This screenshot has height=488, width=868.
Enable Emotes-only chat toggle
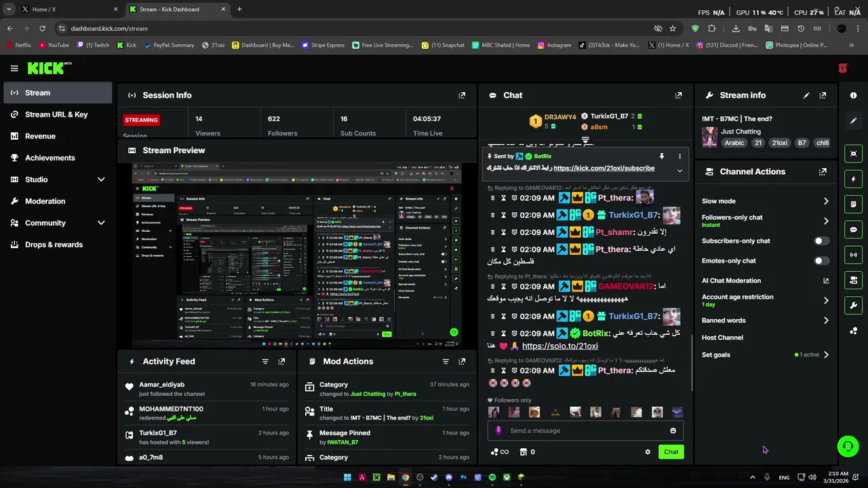coord(821,261)
